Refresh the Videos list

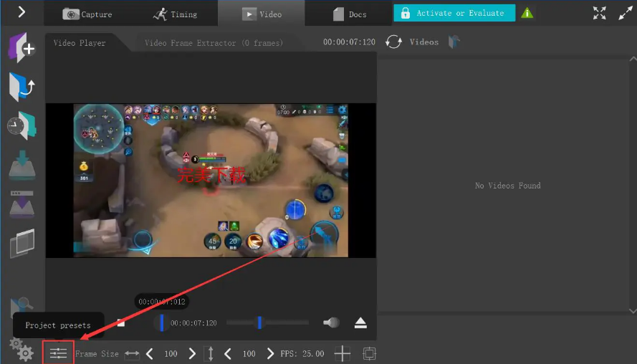pyautogui.click(x=393, y=42)
